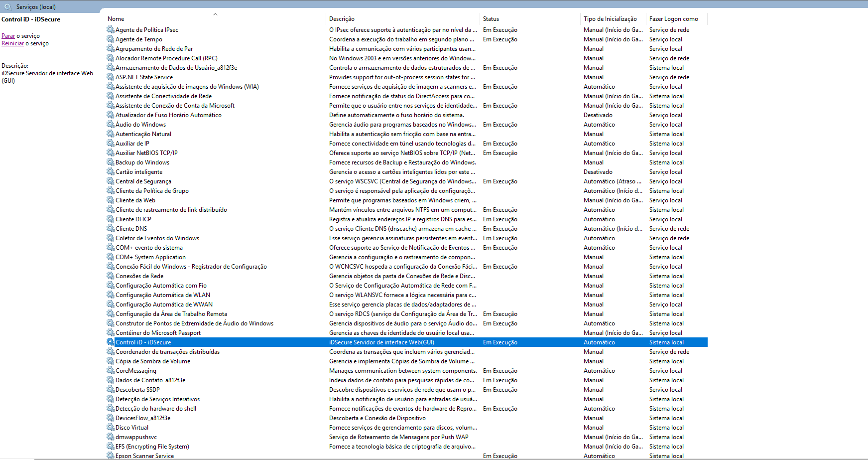Select Cliente de rastreamento de link distribuído
This screenshot has height=460, width=868.
click(x=171, y=210)
